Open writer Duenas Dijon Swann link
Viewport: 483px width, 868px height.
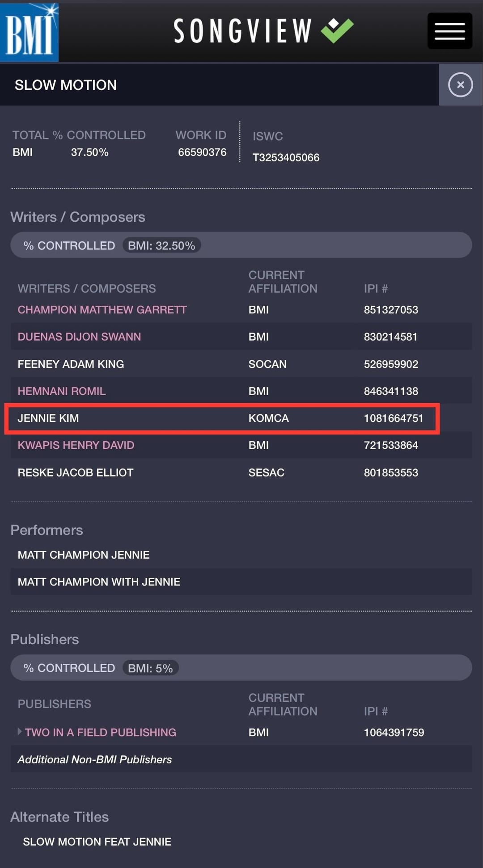(x=79, y=337)
